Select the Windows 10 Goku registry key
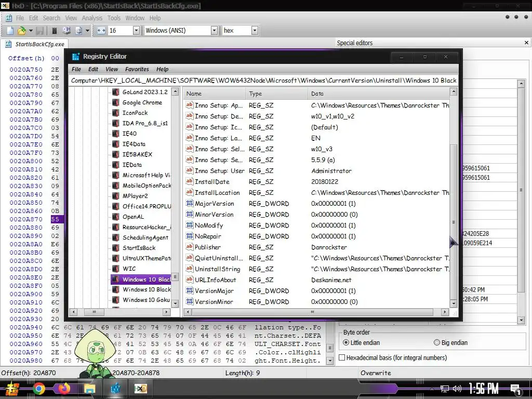 click(x=146, y=300)
